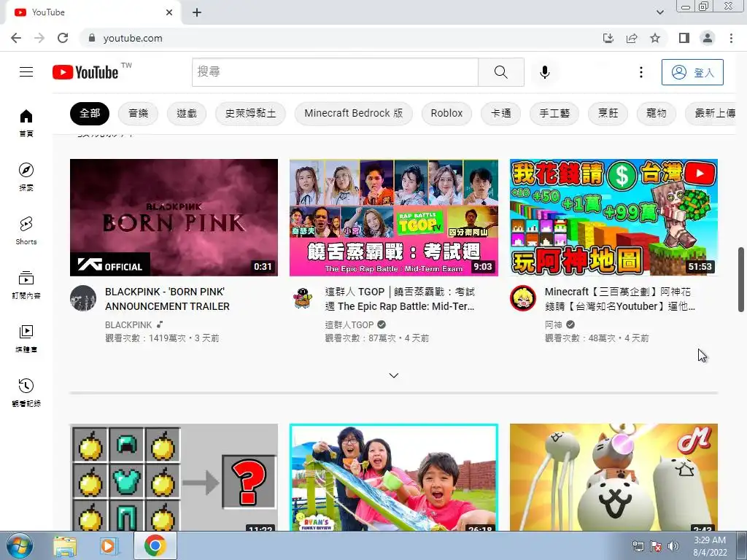Reload the page
Screen dimensions: 747x560
coord(63,38)
